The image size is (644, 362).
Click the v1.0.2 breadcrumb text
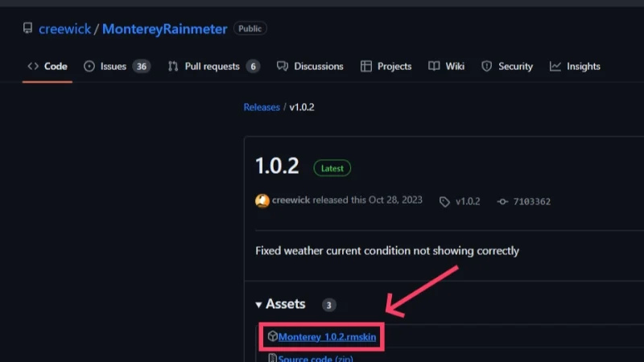pos(302,107)
